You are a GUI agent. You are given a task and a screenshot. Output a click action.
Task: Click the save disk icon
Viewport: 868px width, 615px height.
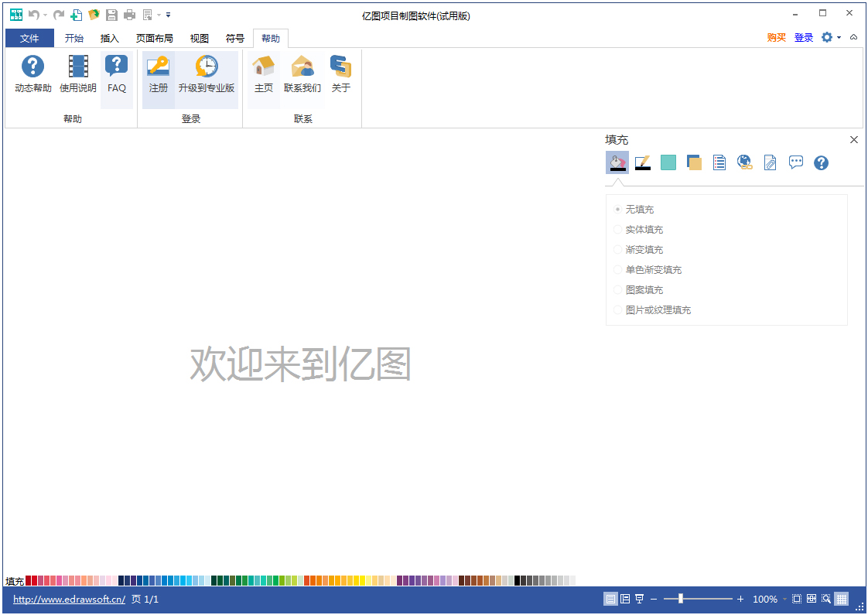point(111,15)
